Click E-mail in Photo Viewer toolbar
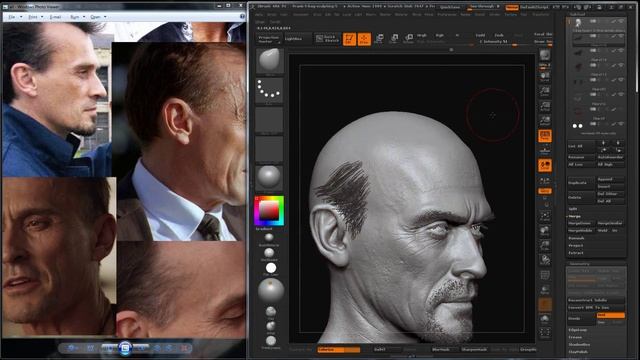 pos(55,17)
